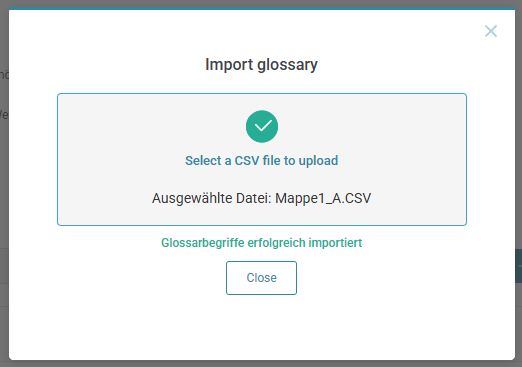Click the dimmed backdrop above the dialog
The width and height of the screenshot is (522, 367).
click(x=261, y=3)
